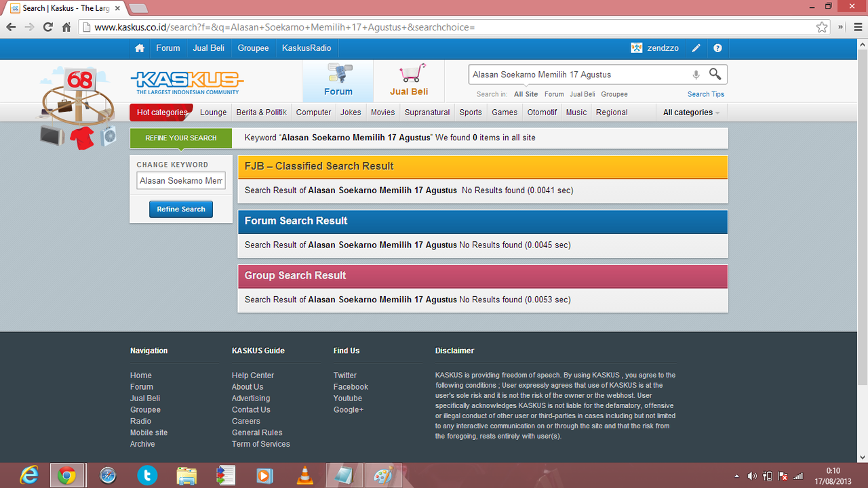Open the Term of Services footer link
The height and width of the screenshot is (488, 868).
(x=261, y=444)
